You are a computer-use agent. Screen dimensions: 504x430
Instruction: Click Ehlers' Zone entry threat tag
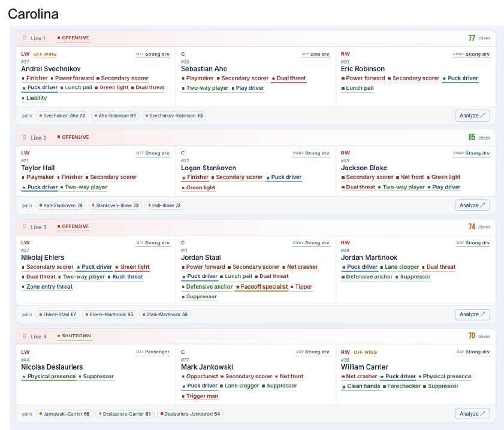[47, 287]
